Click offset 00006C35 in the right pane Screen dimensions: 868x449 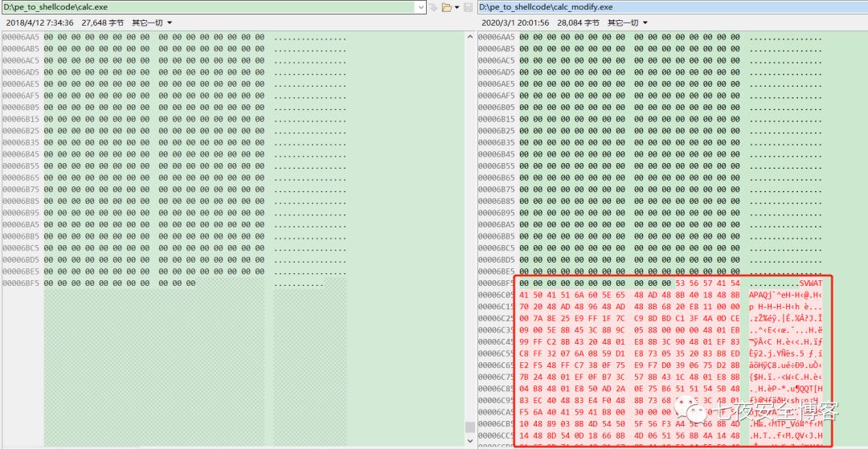497,329
